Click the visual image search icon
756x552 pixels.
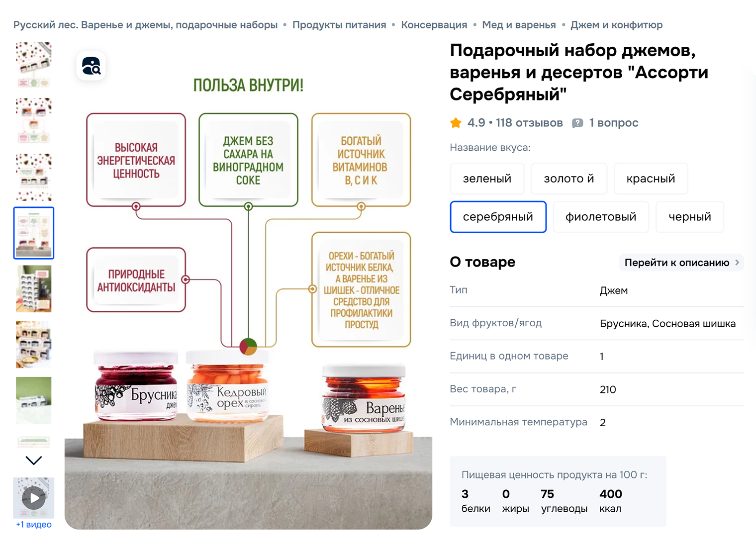point(91,66)
